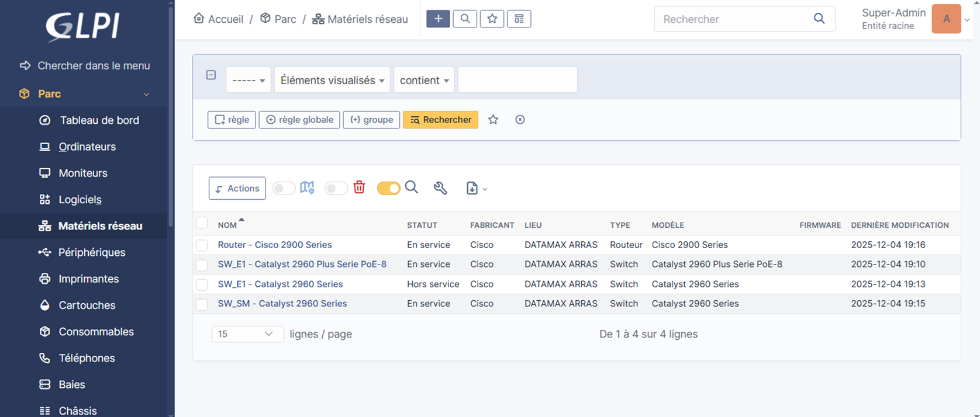Viewport: 980px width, 417px height.
Task: Open SW_E1 - Catalyst 2960 Series link
Action: 280,284
